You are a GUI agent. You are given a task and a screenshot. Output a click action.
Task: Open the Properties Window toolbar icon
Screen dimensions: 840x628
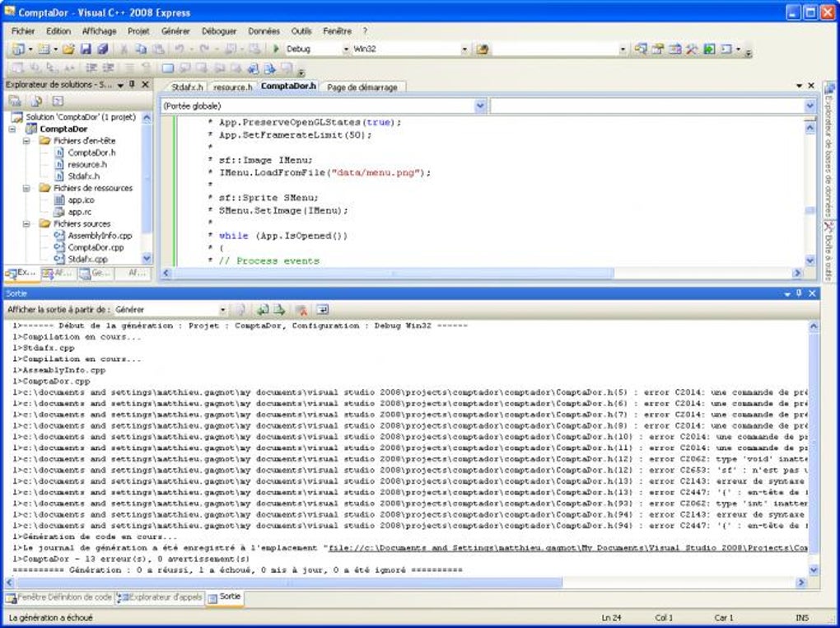(x=658, y=49)
